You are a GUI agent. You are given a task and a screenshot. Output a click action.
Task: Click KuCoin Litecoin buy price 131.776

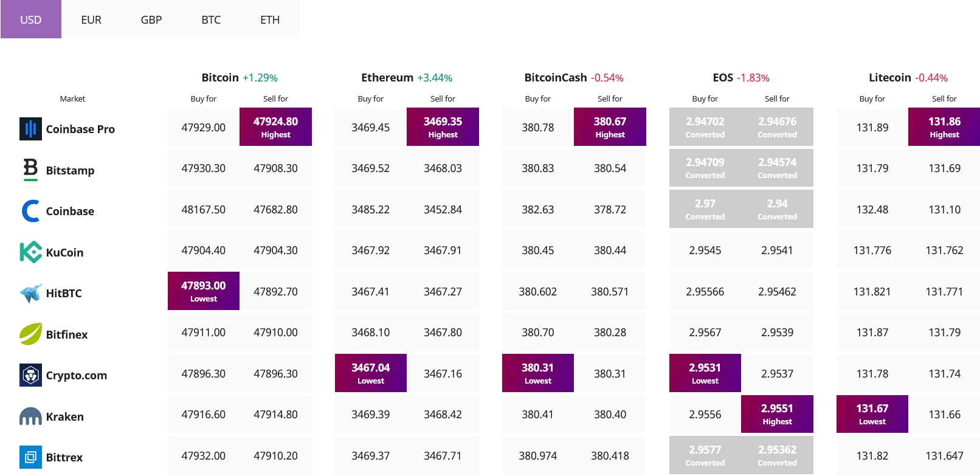tap(872, 250)
